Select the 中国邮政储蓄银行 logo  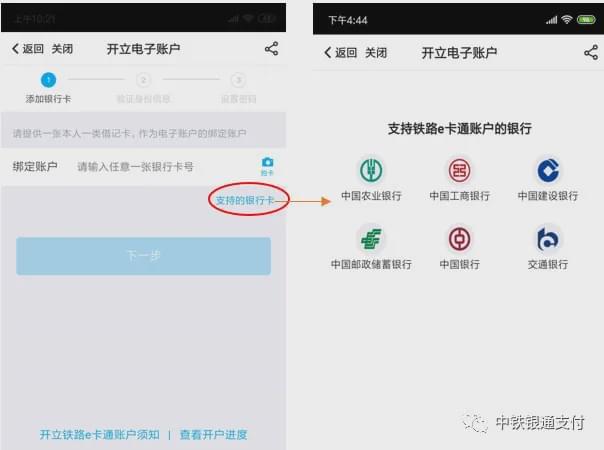371,239
